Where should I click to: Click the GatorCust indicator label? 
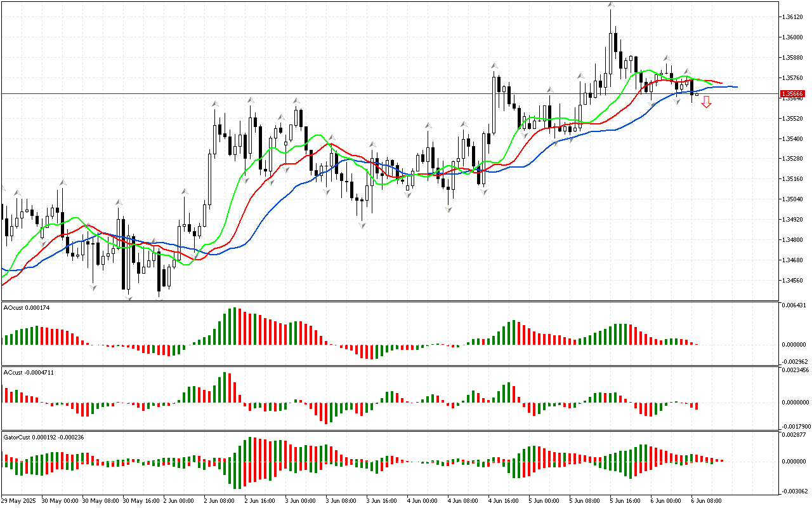point(44,437)
